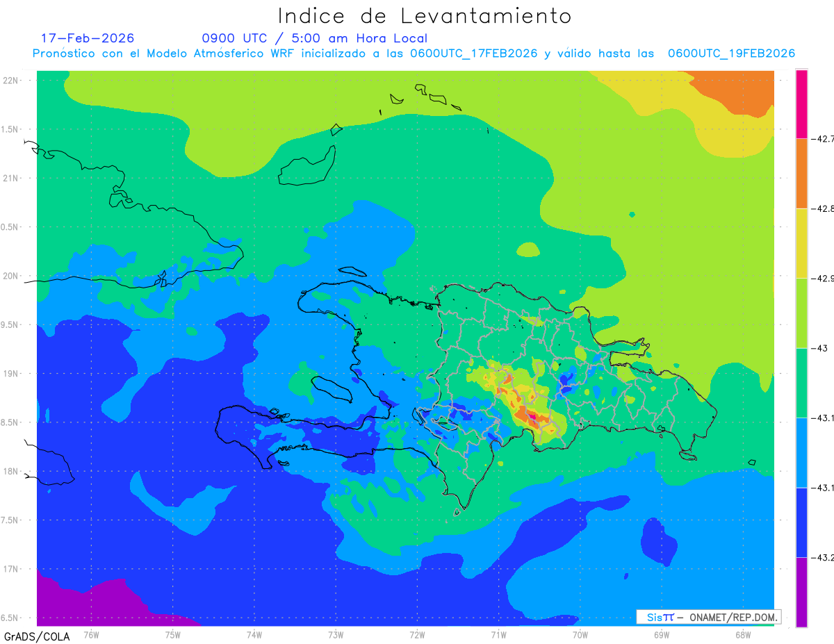
Task: Click the yellow-green legend swatch above -43
Action: (x=801, y=313)
